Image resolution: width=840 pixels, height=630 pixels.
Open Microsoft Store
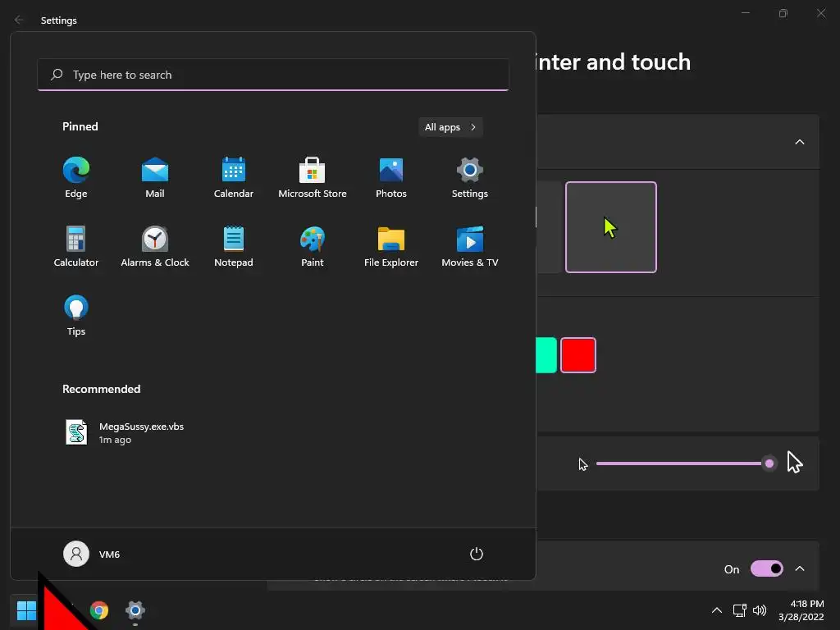[313, 178]
